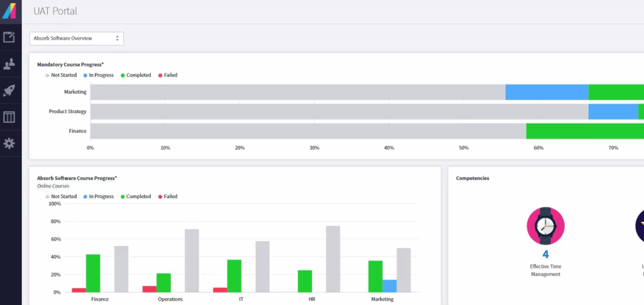Click the IT axis label

tap(241, 299)
